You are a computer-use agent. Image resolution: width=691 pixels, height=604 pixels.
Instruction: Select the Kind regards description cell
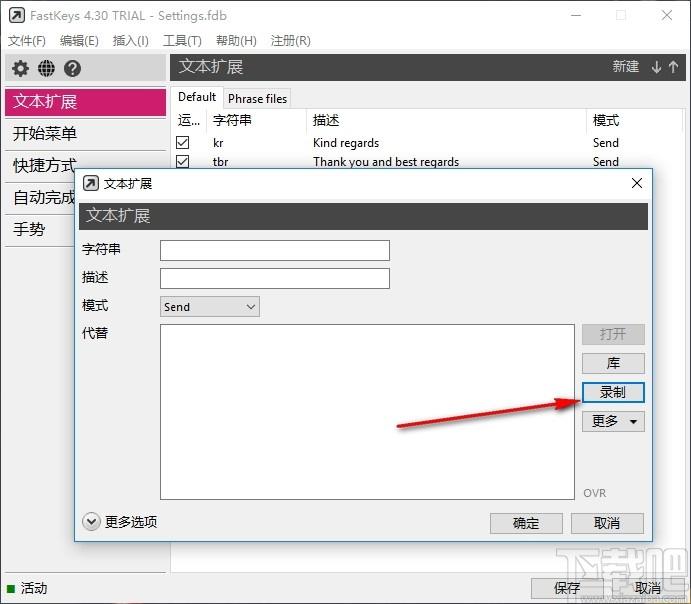tap(346, 143)
